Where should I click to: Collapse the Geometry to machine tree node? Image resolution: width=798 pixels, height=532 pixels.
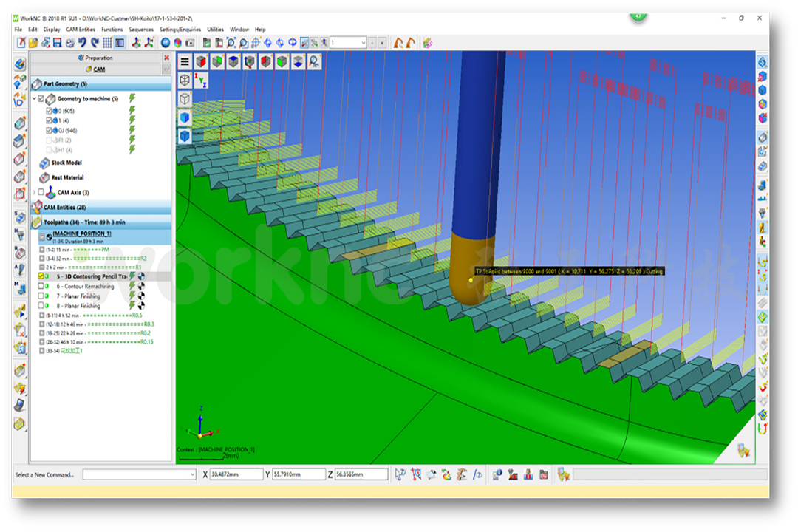(35, 99)
